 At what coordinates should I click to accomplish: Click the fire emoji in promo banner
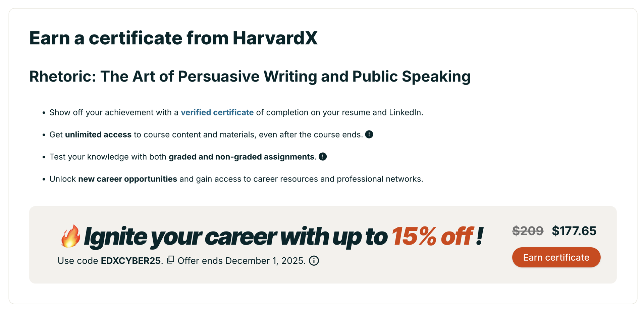(x=70, y=236)
